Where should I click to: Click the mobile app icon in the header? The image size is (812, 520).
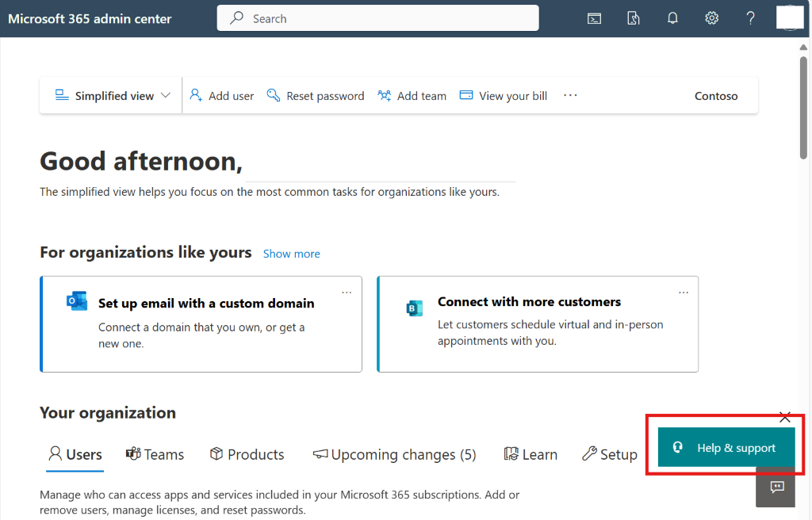pyautogui.click(x=633, y=17)
